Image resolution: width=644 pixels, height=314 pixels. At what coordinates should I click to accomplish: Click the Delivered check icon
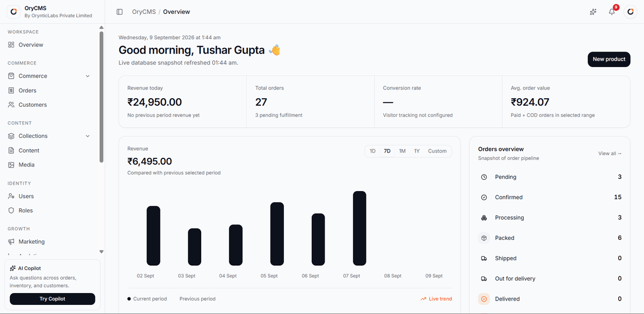coord(484,299)
